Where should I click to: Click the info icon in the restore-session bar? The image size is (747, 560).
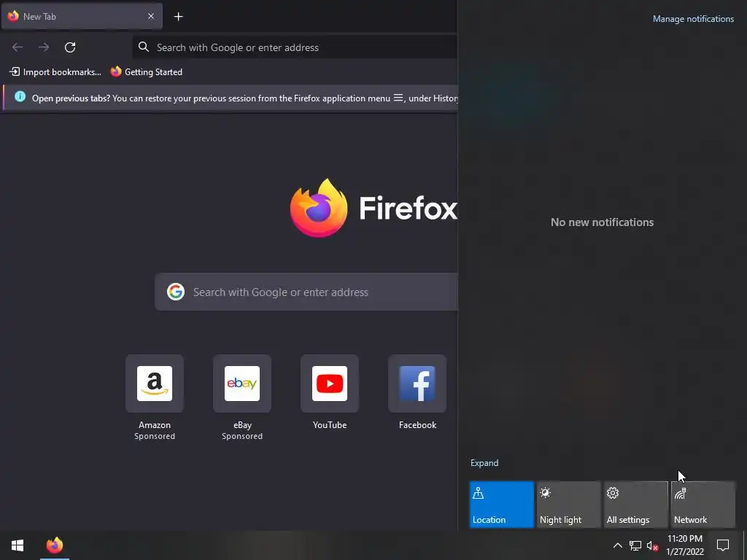[x=20, y=97]
